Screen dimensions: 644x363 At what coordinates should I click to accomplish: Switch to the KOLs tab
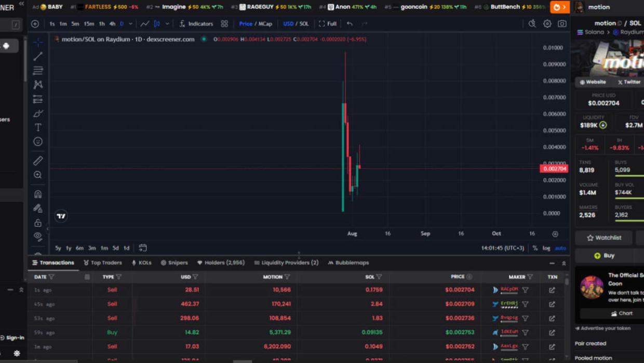point(141,263)
